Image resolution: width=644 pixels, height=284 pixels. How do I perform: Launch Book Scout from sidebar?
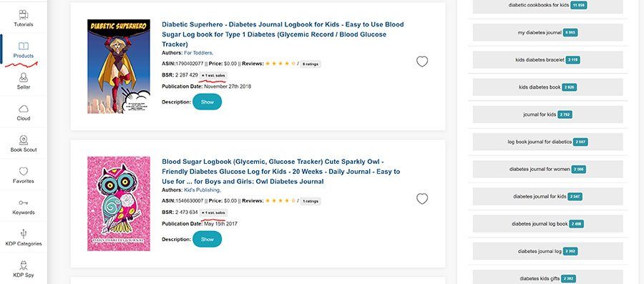tap(24, 140)
